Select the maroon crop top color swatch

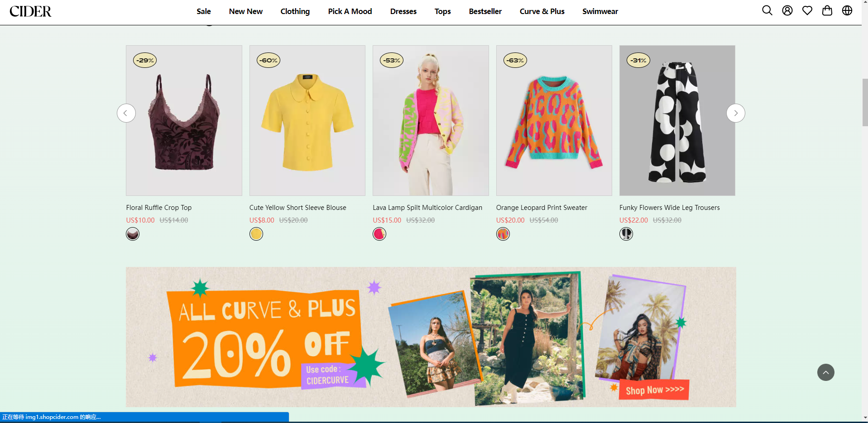[133, 234]
